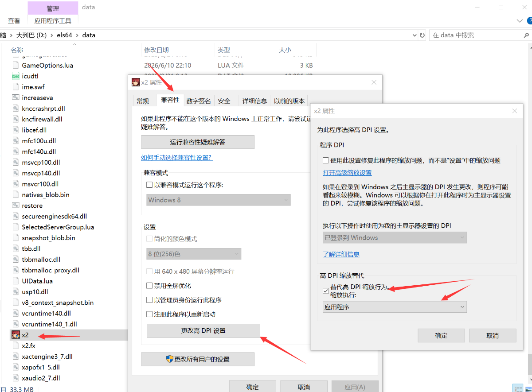Switch to large icons view in status bar
Screen dimensions: 532x392
pyautogui.click(x=528, y=388)
